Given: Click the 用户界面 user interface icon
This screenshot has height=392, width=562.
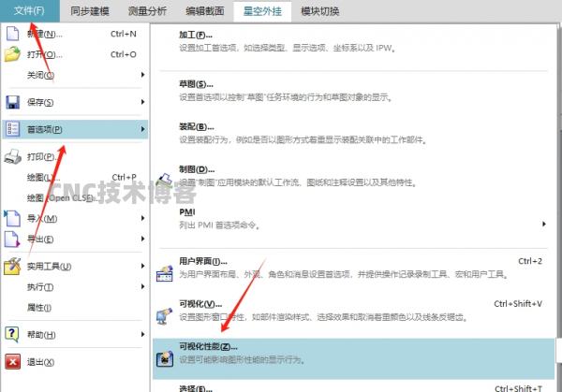Looking at the screenshot, I should pos(163,270).
